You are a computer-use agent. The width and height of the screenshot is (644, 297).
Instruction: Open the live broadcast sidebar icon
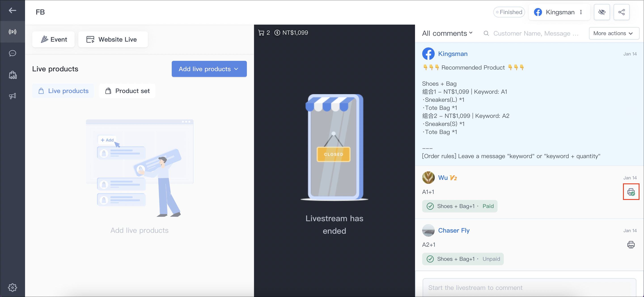13,32
